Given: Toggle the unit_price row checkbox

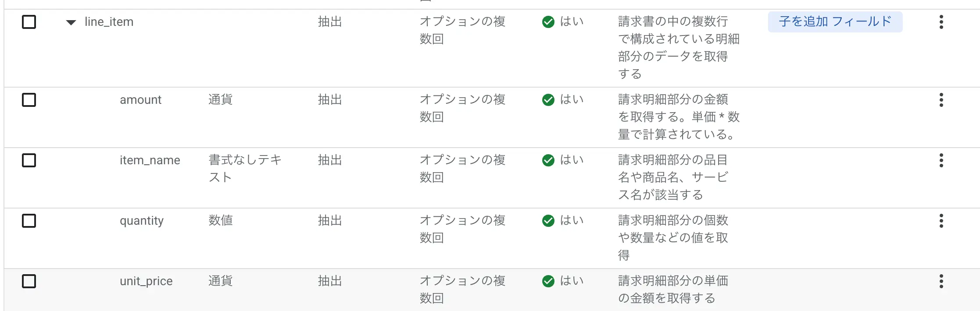Looking at the screenshot, I should coord(29,281).
